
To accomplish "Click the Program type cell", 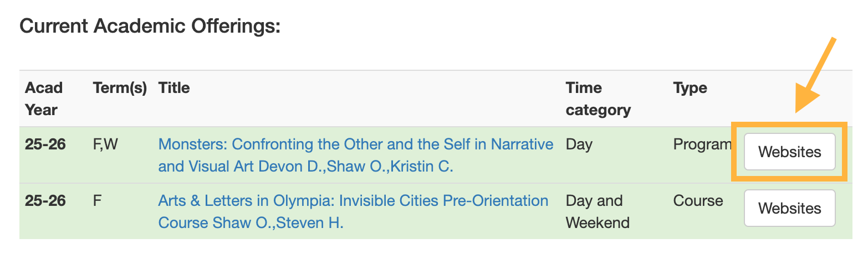I will [702, 144].
